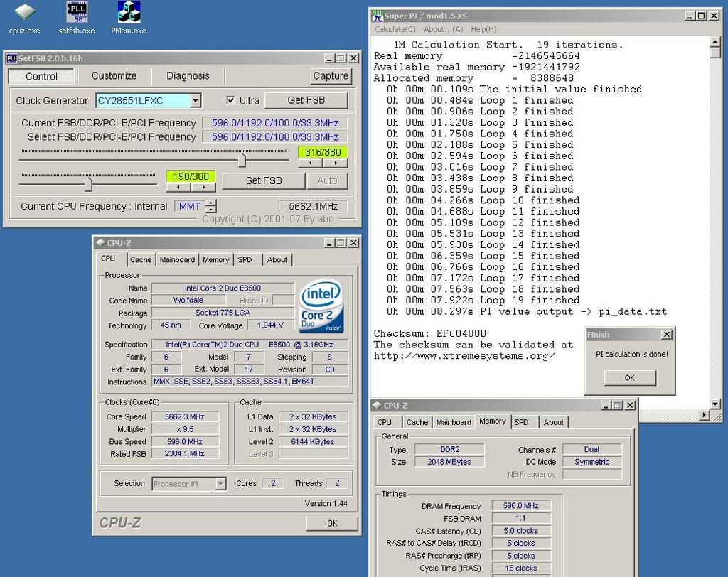728x577 pixels.
Task: Click the CPU-Z title bar icon in CPU window
Action: [100, 243]
